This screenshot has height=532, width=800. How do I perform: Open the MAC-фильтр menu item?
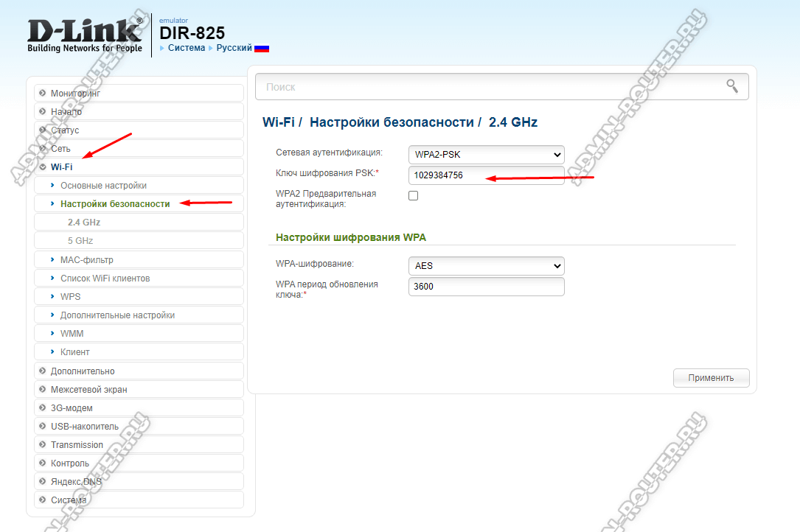(x=86, y=259)
